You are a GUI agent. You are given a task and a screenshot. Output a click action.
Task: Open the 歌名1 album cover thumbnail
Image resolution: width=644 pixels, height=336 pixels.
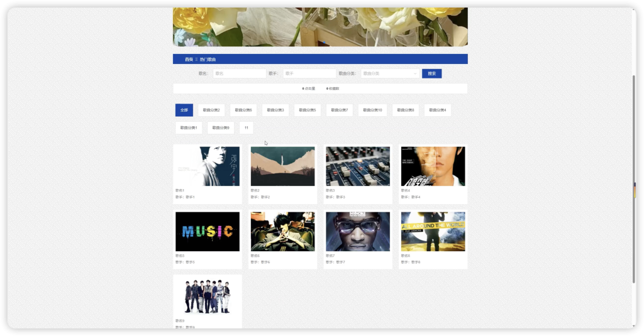pos(208,166)
